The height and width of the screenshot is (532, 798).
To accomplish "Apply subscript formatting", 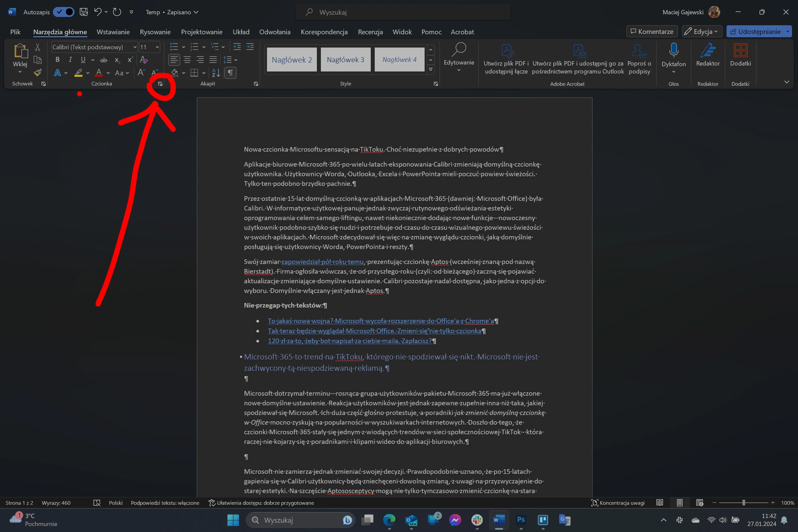I will click(117, 60).
